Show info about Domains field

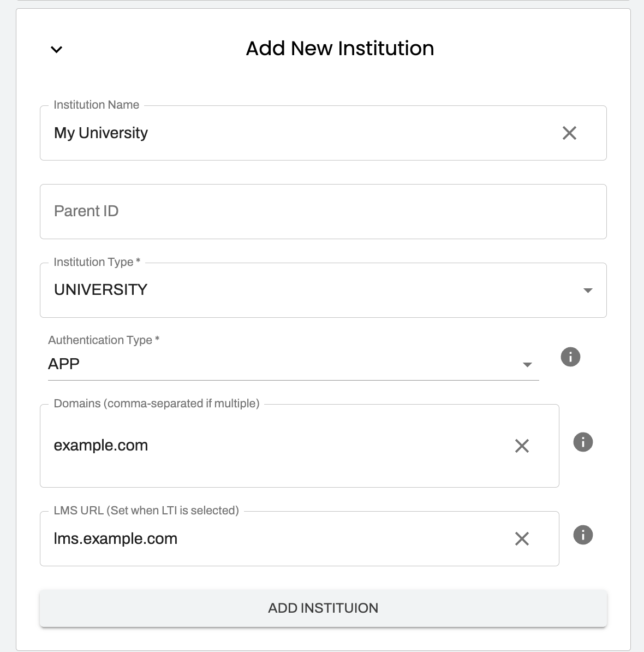tap(583, 442)
